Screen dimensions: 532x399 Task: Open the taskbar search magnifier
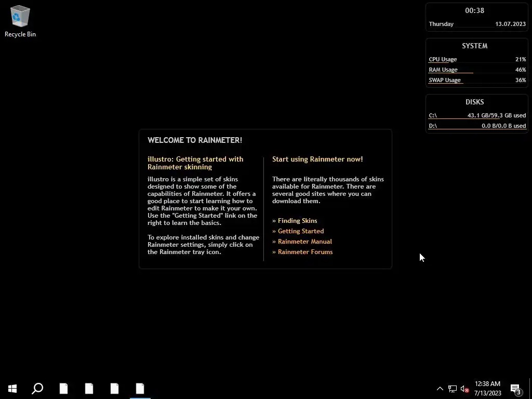pos(37,389)
